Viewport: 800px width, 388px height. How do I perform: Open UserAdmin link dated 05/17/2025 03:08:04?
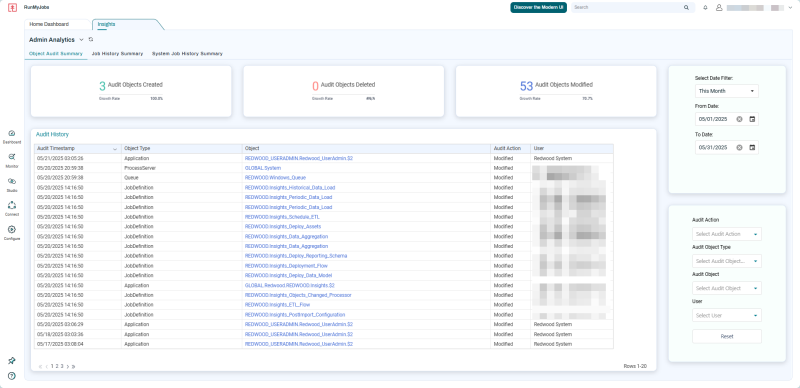[x=299, y=344]
